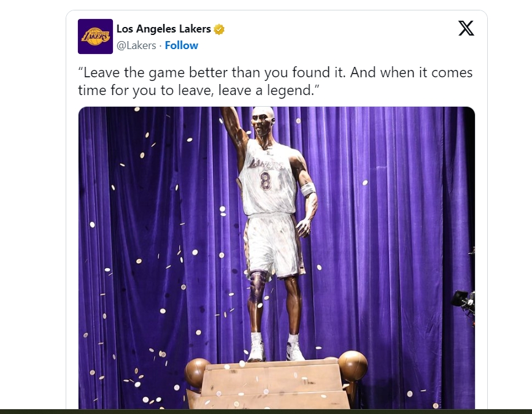This screenshot has width=532, height=414.
Task: Click the number 8 on statue jersey
Action: (266, 181)
